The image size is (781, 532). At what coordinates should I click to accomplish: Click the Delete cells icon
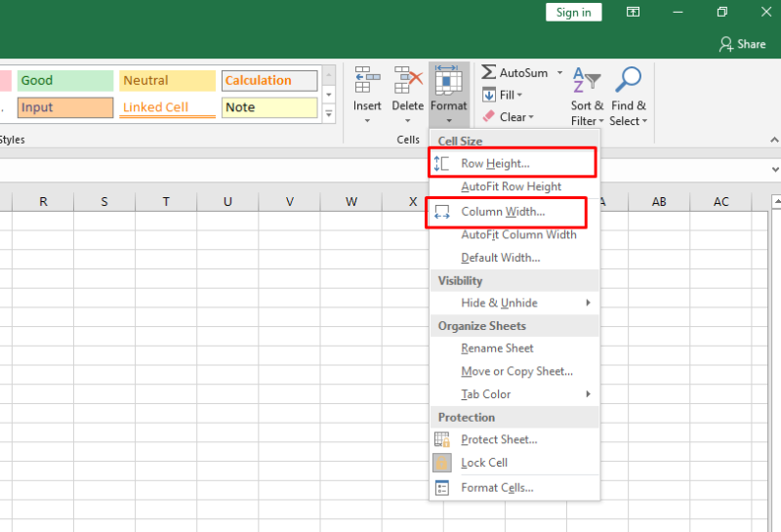(408, 80)
